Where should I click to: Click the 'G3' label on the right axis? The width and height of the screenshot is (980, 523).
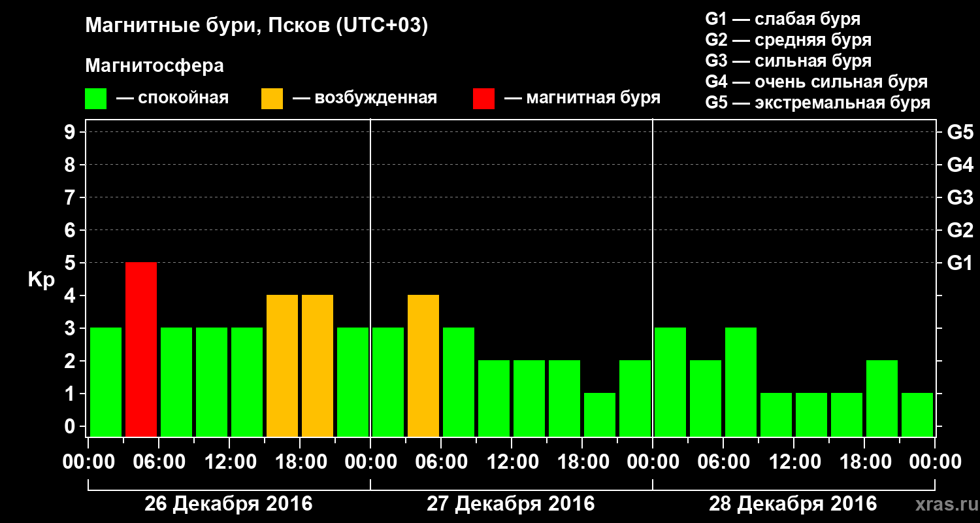(960, 198)
